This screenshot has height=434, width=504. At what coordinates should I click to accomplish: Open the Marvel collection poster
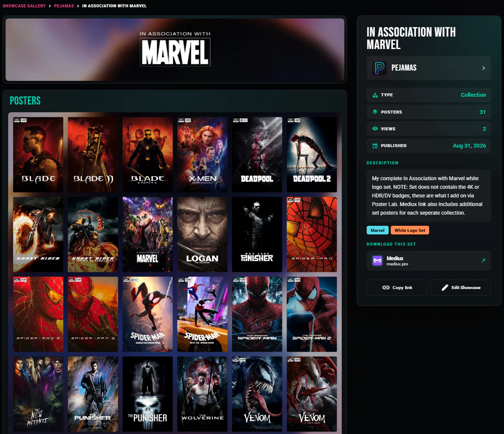pyautogui.click(x=148, y=234)
